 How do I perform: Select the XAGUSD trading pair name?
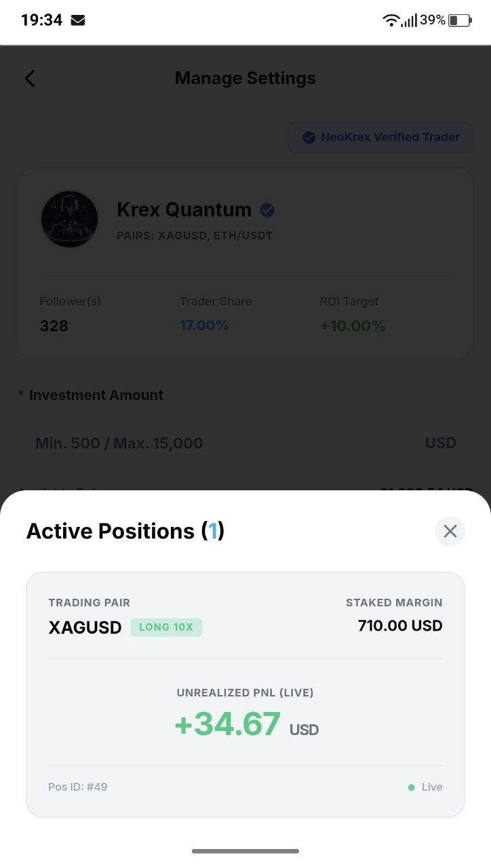click(x=85, y=627)
